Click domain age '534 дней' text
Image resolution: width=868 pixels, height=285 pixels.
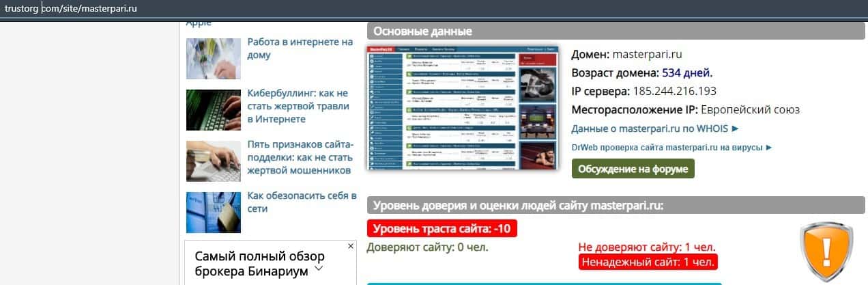pos(687,72)
